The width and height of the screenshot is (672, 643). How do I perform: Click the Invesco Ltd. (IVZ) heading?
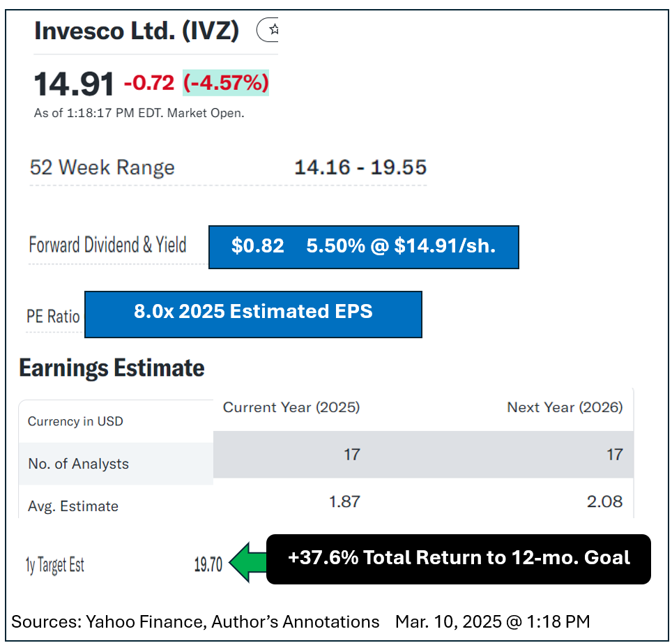pyautogui.click(x=137, y=31)
